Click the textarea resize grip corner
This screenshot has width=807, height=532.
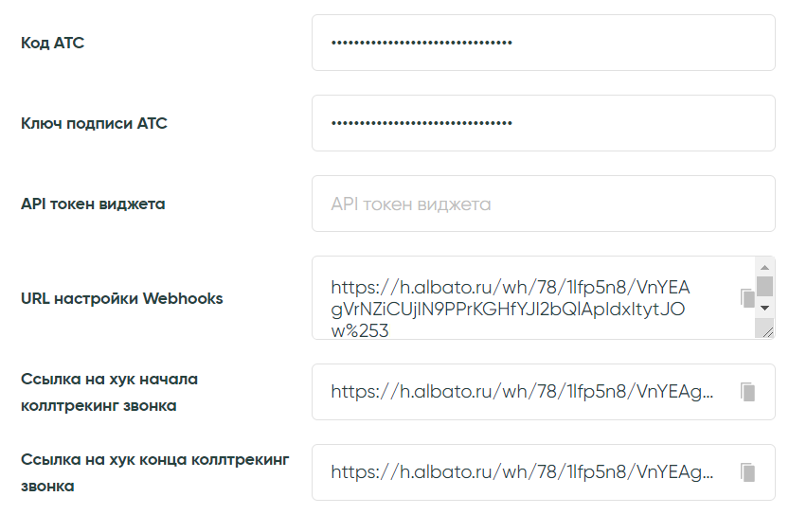click(766, 330)
